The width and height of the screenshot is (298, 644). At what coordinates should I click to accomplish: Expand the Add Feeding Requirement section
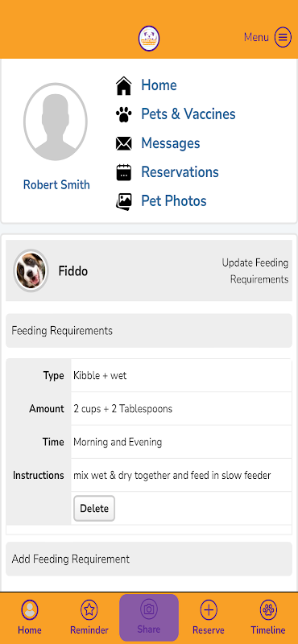coord(149,559)
